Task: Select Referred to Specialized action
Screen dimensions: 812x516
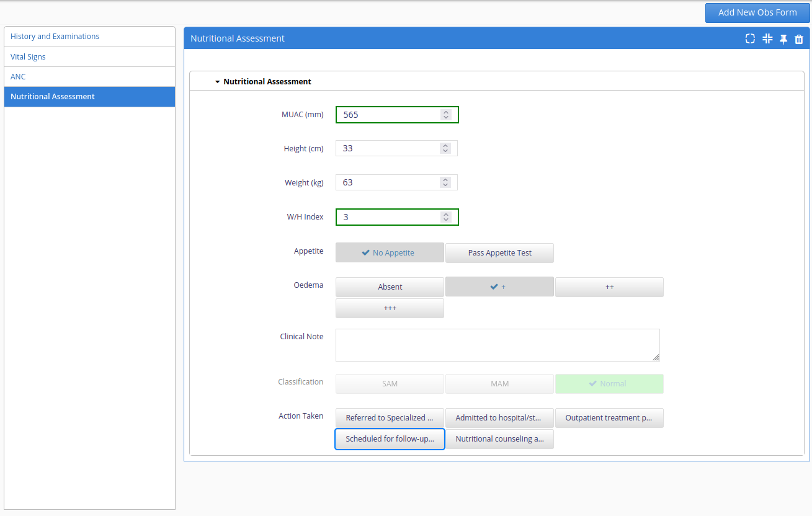Action: point(390,417)
